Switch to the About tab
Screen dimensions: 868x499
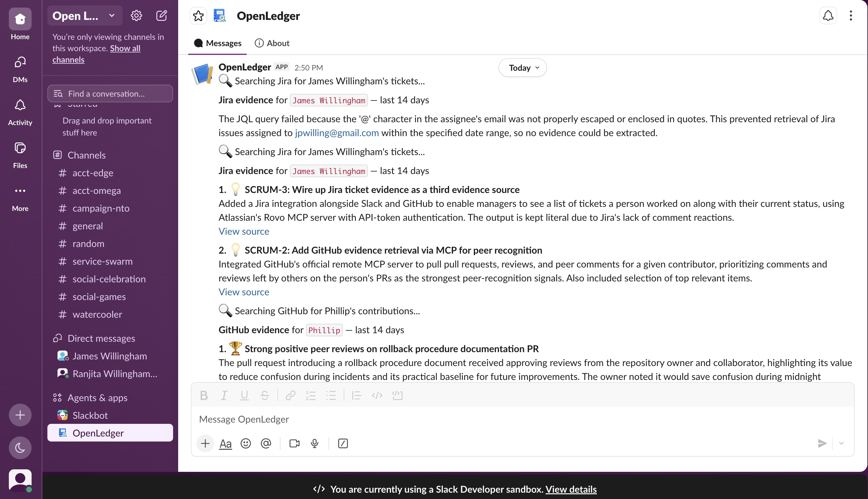[x=272, y=43]
